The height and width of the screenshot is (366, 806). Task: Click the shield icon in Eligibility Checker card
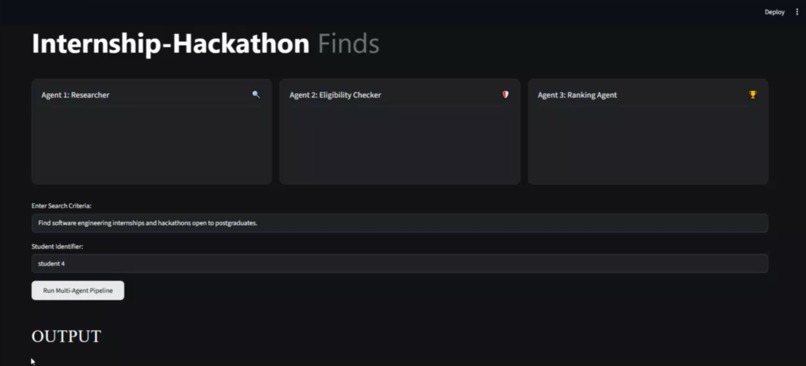(505, 95)
